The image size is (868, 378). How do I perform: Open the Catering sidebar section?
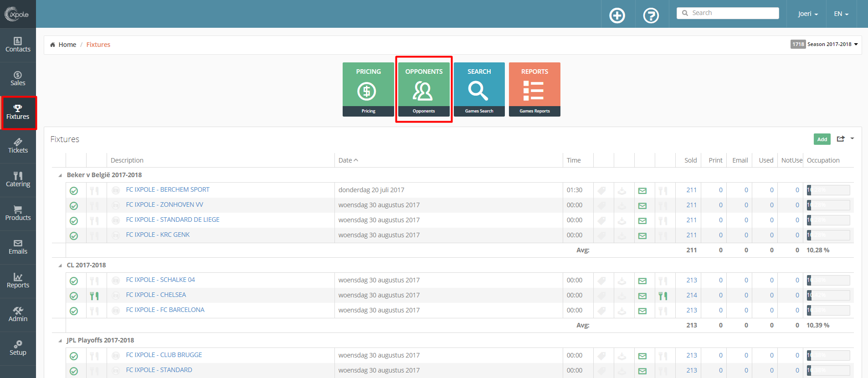(x=18, y=179)
